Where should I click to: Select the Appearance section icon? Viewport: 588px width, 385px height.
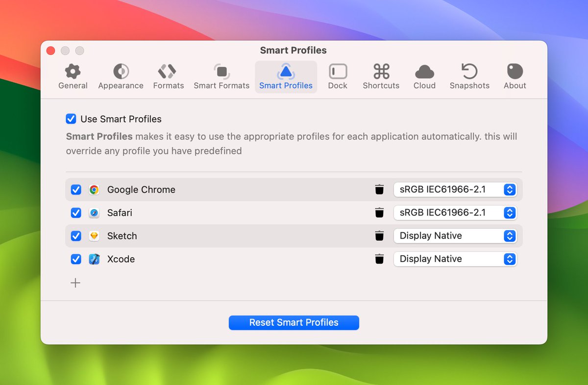(121, 72)
